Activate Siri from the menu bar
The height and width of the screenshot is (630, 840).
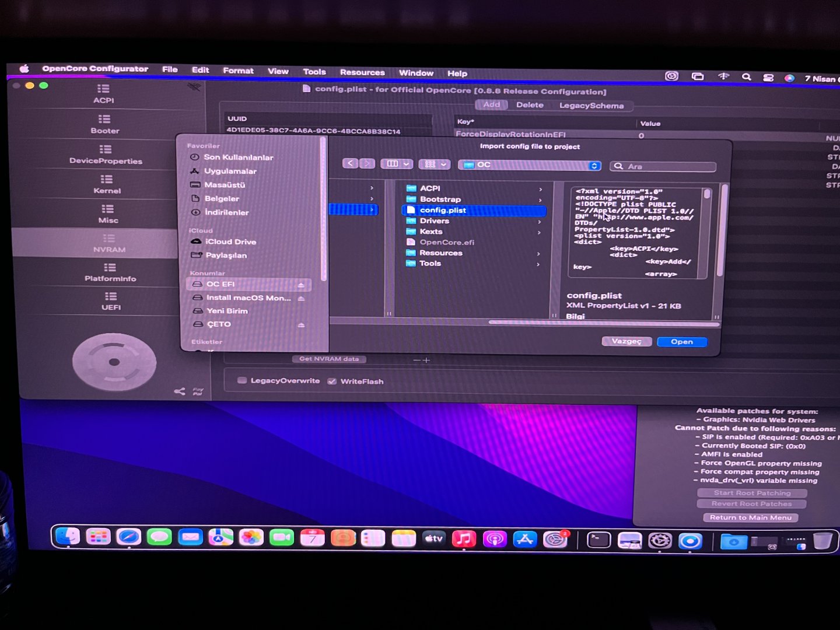pos(789,78)
